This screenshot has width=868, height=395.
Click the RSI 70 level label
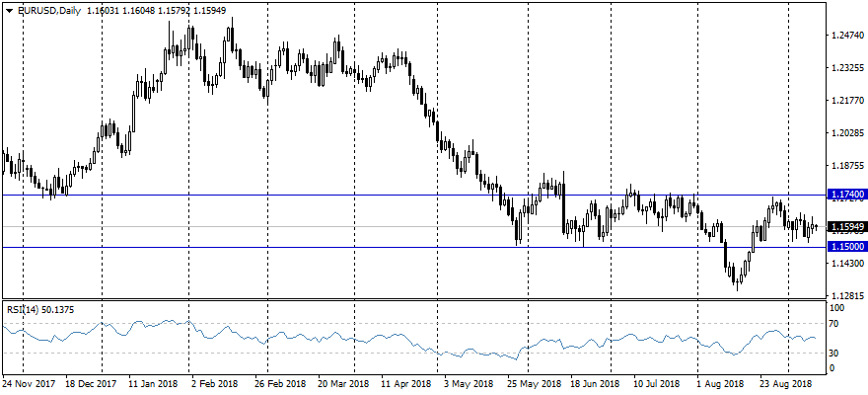click(832, 324)
